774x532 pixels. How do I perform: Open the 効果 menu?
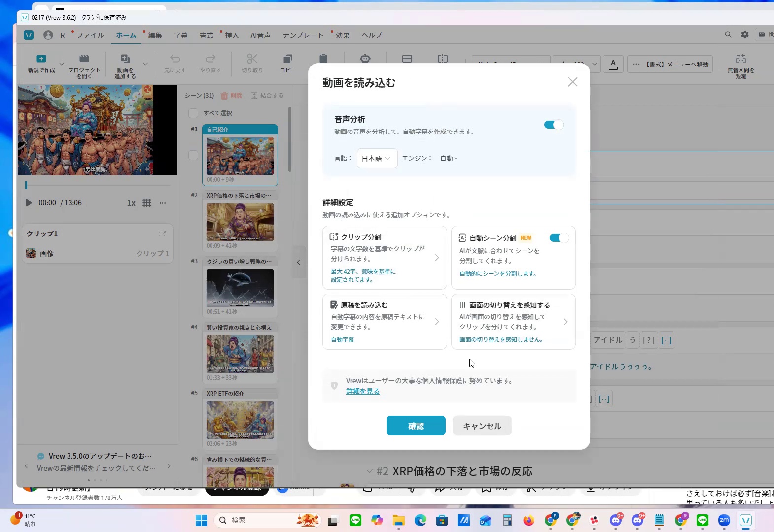point(342,35)
